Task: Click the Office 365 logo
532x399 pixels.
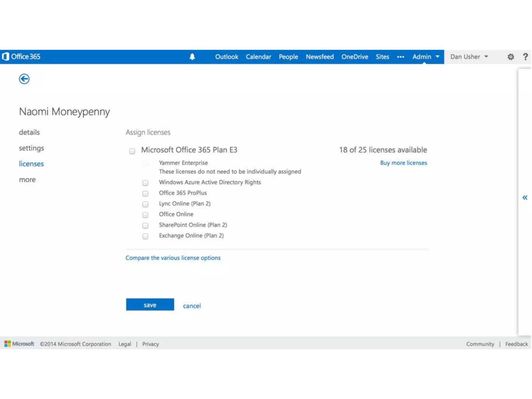Action: [21, 57]
